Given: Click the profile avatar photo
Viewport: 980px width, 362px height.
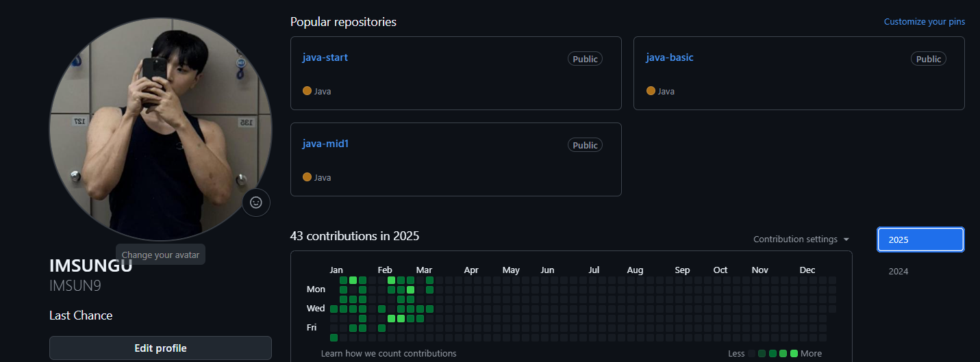Looking at the screenshot, I should 160,130.
